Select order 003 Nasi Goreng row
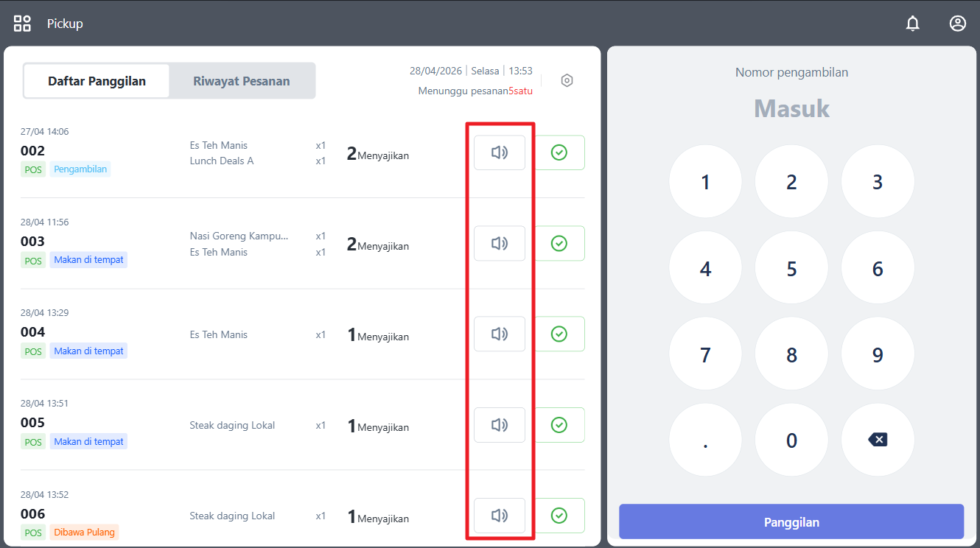 click(303, 243)
